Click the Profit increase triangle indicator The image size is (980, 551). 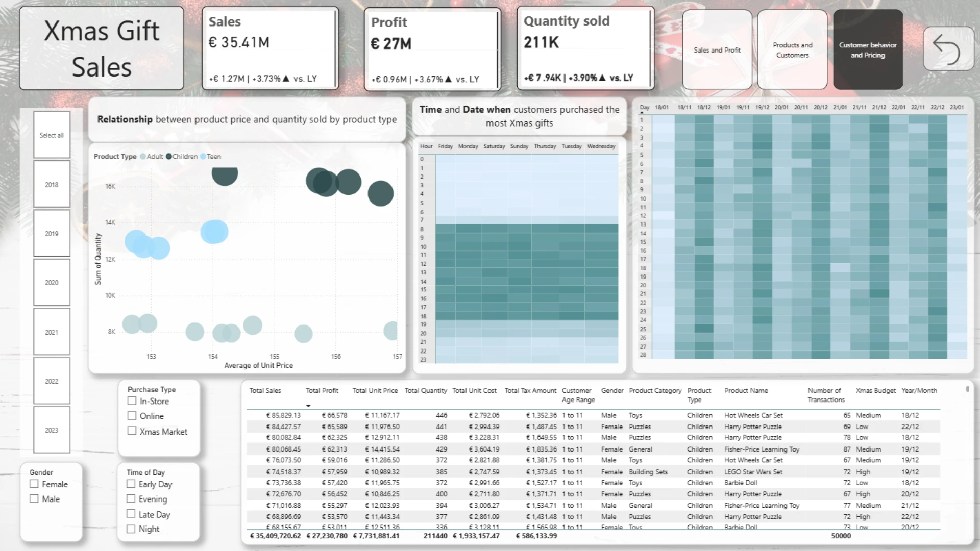coord(448,79)
